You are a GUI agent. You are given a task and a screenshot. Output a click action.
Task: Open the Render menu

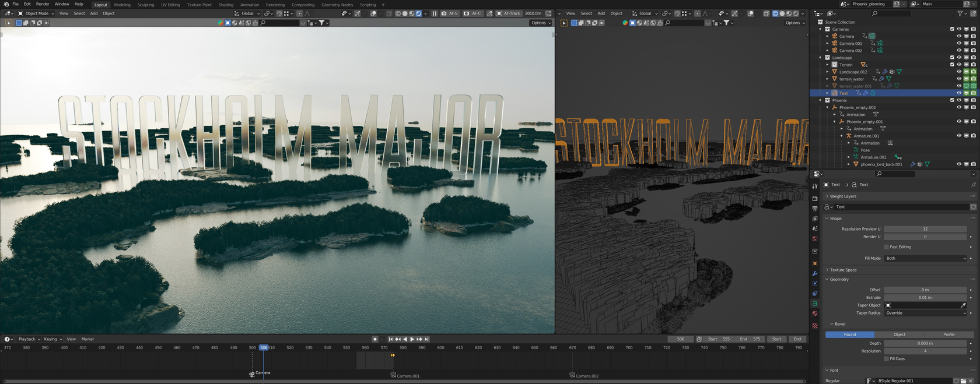43,4
